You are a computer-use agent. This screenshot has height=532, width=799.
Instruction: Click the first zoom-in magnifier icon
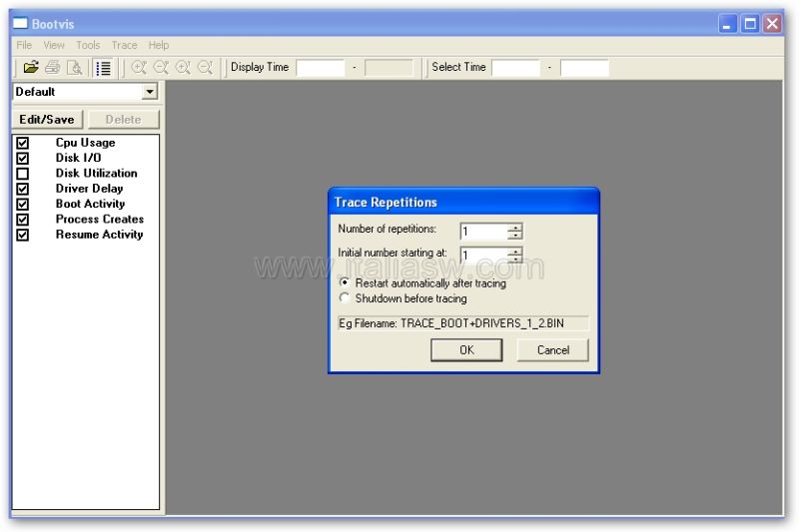point(139,67)
